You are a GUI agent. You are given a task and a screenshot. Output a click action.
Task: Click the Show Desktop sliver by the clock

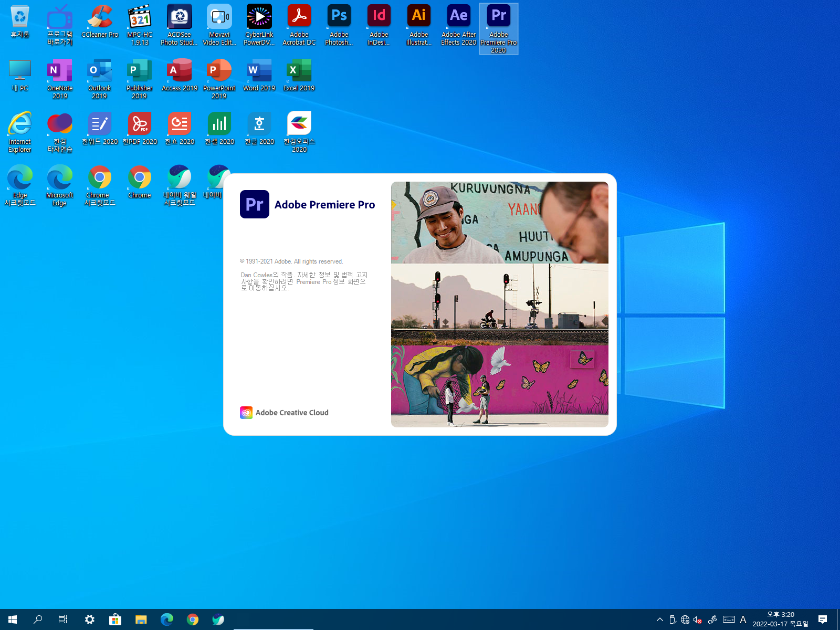tap(838, 619)
